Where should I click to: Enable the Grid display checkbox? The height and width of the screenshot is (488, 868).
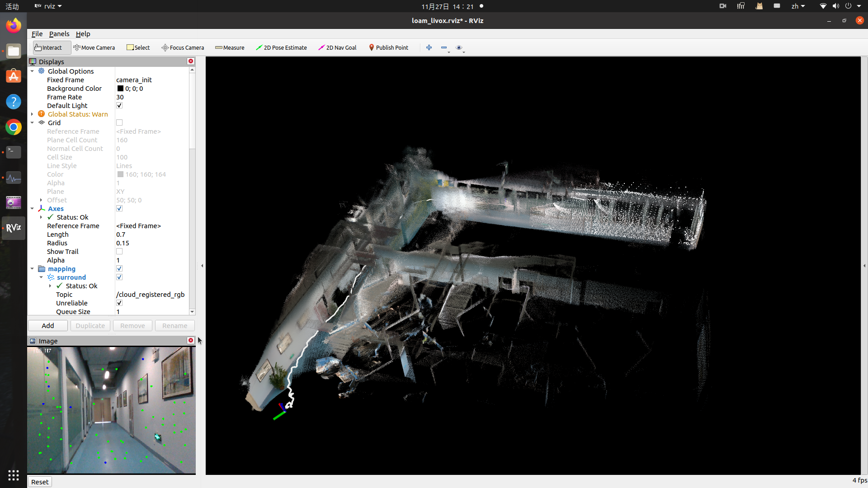point(119,122)
